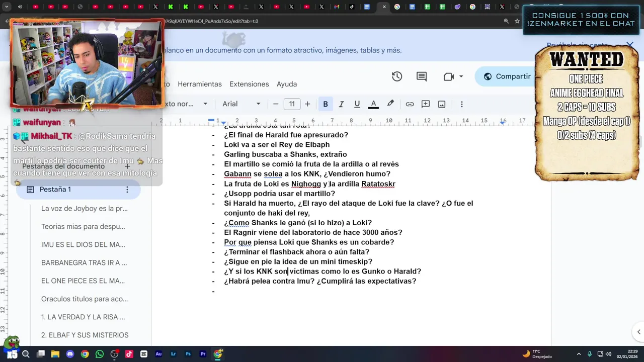
Task: Expand the side panel chevron at right
Action: 638,332
